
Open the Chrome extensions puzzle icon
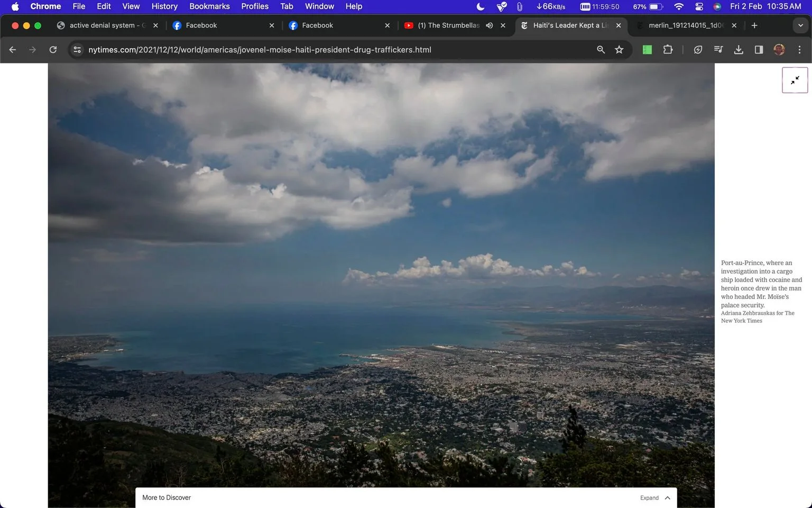click(668, 50)
